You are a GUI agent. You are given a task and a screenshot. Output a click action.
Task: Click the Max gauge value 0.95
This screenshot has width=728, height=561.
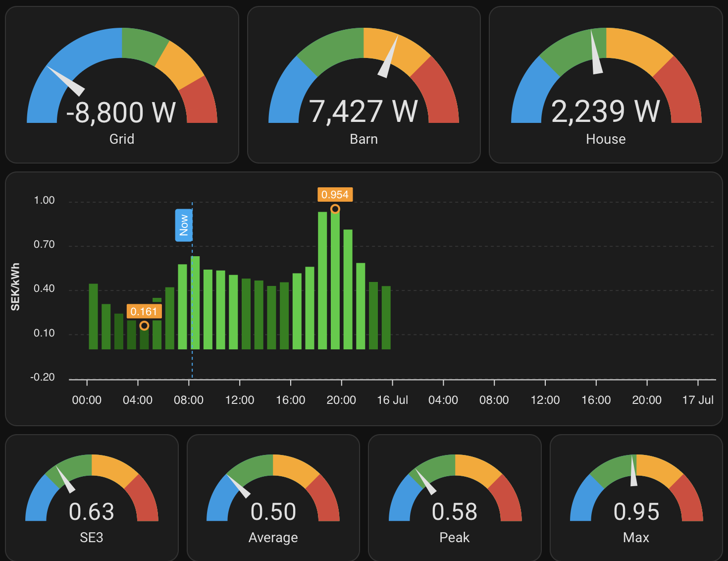point(636,512)
